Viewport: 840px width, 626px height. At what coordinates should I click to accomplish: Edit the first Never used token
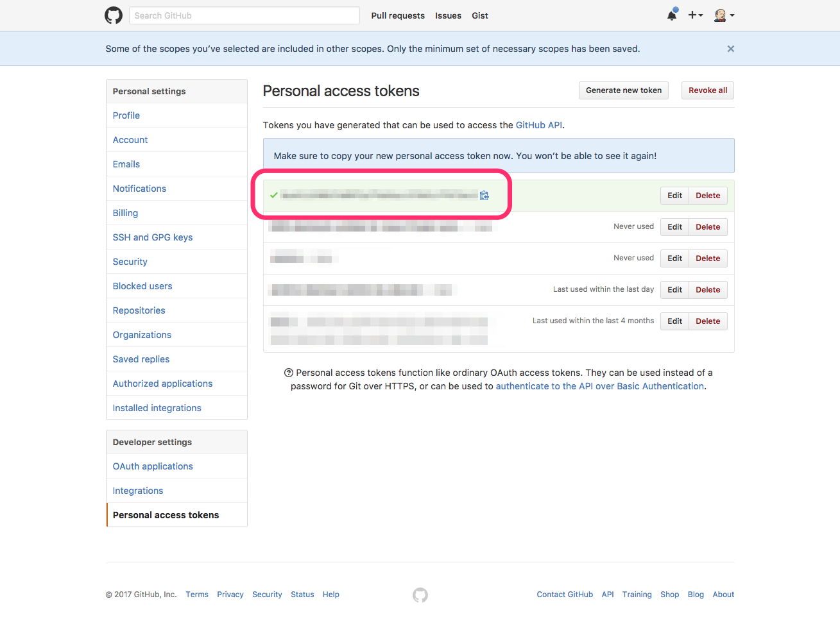(x=674, y=227)
